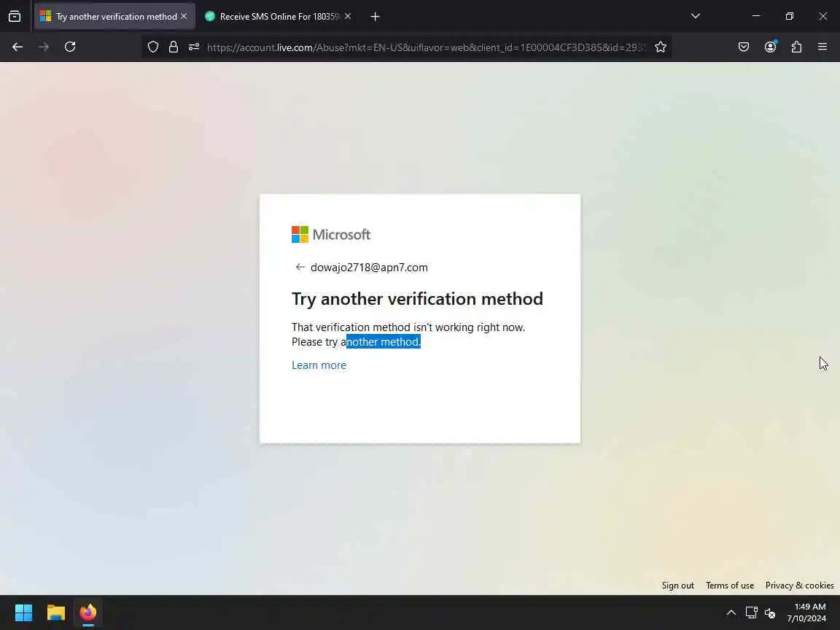Image resolution: width=840 pixels, height=630 pixels.
Task: Open the Learn more link
Action: (319, 365)
